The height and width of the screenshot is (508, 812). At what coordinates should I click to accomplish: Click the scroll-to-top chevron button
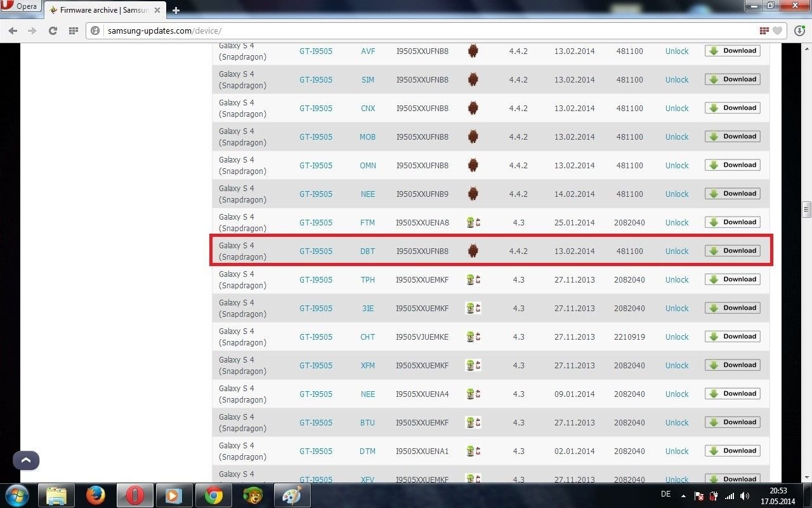pyautogui.click(x=26, y=460)
